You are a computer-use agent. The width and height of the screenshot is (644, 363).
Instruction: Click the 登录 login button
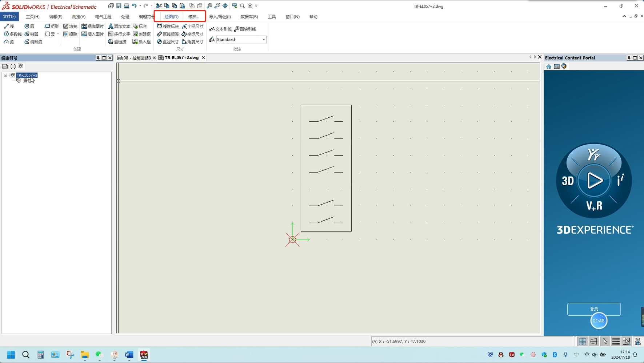tap(593, 309)
